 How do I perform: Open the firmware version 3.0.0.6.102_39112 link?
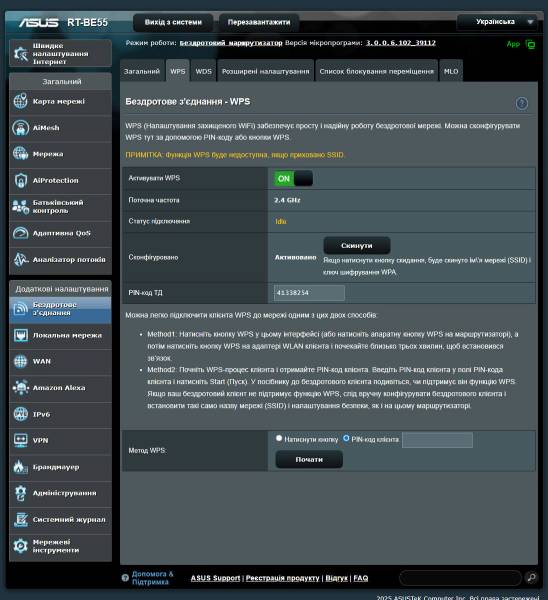tap(401, 43)
